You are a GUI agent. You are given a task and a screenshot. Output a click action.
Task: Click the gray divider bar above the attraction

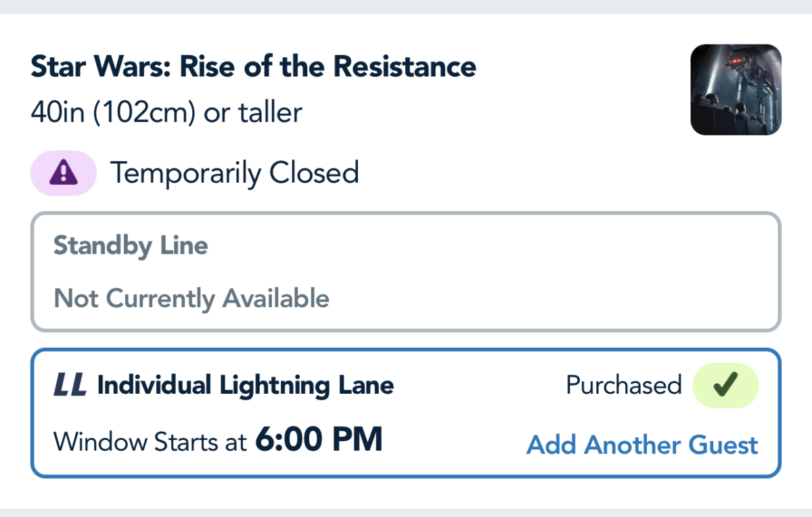coord(406,6)
